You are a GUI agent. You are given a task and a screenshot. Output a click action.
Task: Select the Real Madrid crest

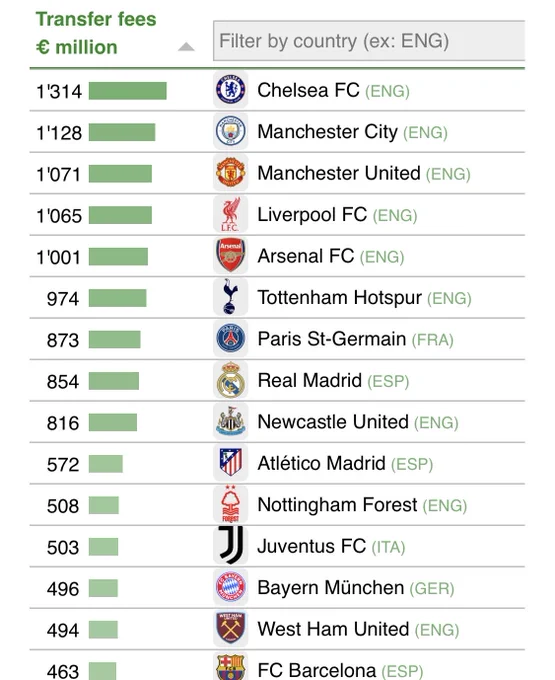231,380
